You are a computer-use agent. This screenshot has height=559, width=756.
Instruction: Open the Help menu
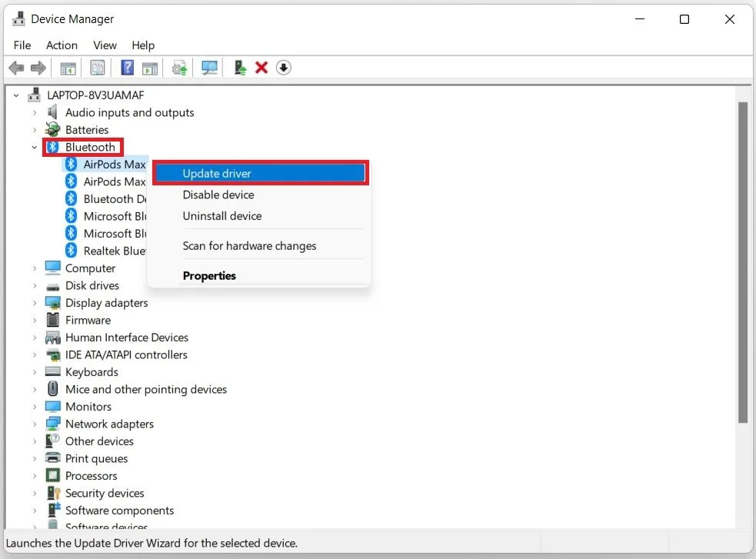pos(143,45)
